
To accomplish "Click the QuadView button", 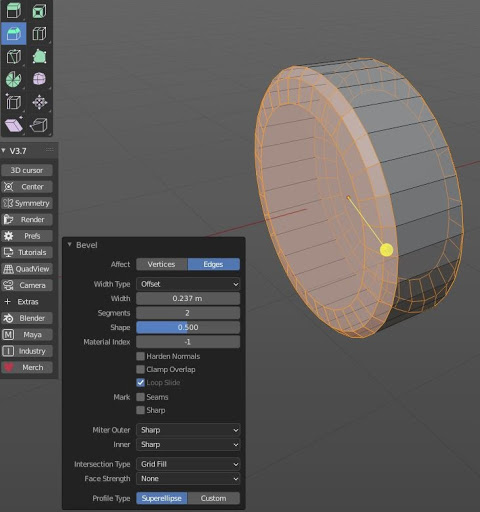I will [27, 269].
